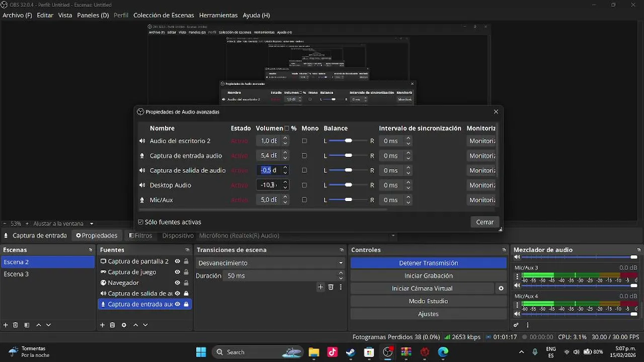Open Steam from the taskbar

coord(351,352)
